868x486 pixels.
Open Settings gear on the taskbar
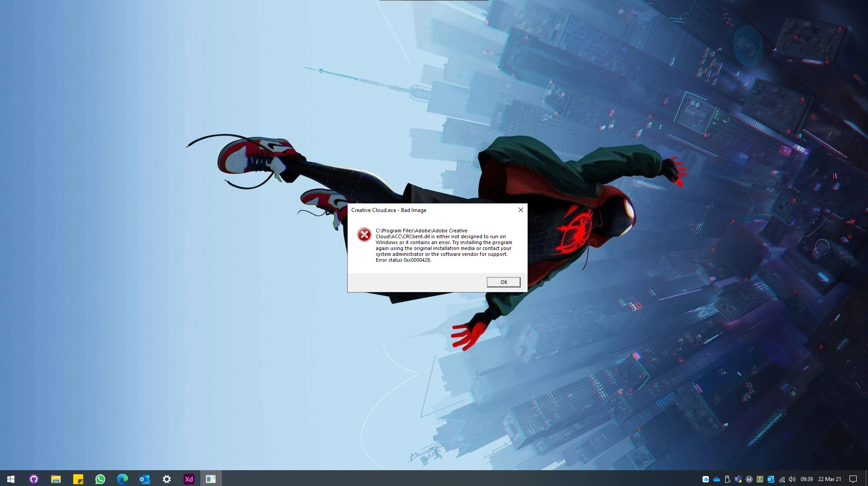[x=166, y=479]
